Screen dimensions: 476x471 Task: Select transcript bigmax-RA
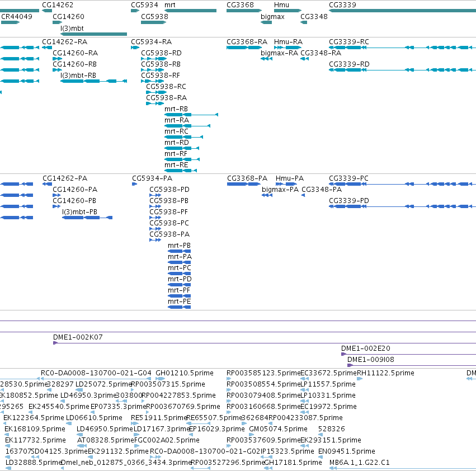[x=266, y=59]
